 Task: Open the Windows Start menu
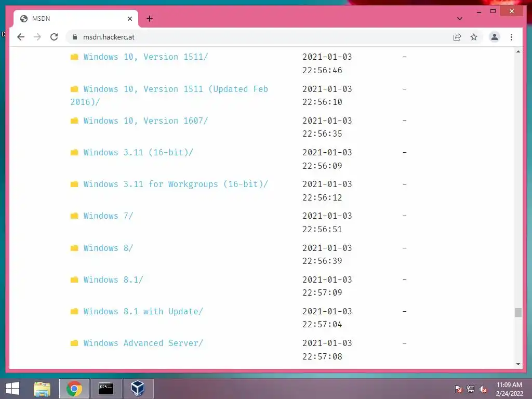click(x=12, y=389)
